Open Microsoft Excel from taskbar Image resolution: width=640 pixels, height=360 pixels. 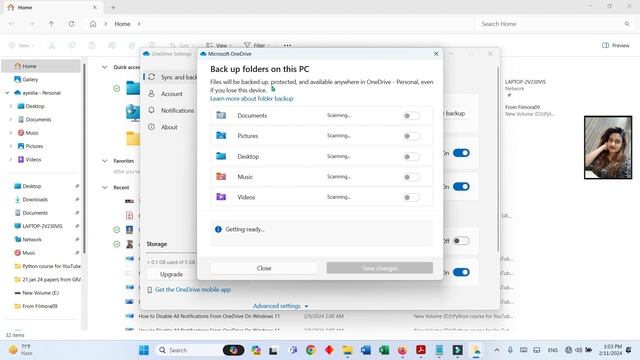384,350
